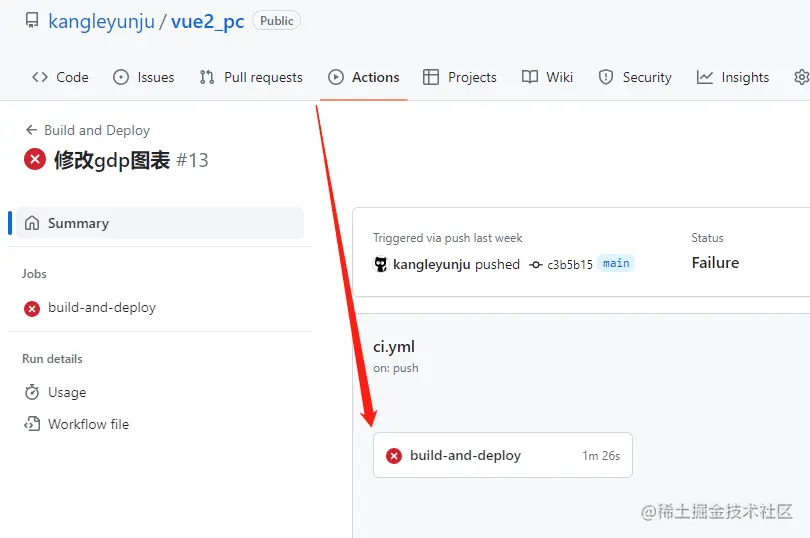This screenshot has width=810, height=538.
Task: Click the Run details section heading
Action: pyautogui.click(x=52, y=359)
